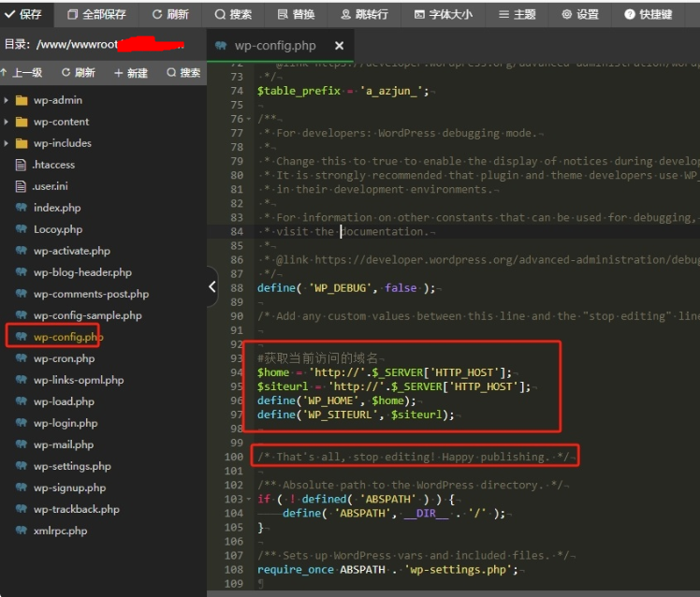Open the top toolbar 搜索 search

233,14
